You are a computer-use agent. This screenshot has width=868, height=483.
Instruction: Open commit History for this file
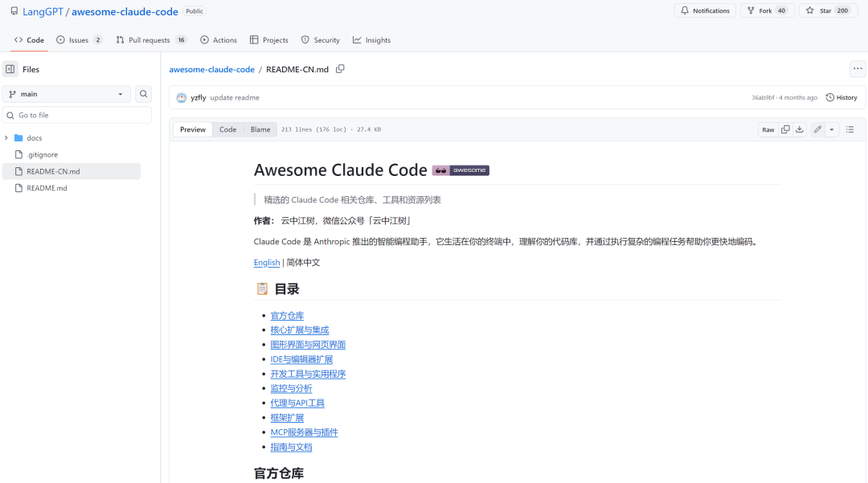pos(841,97)
